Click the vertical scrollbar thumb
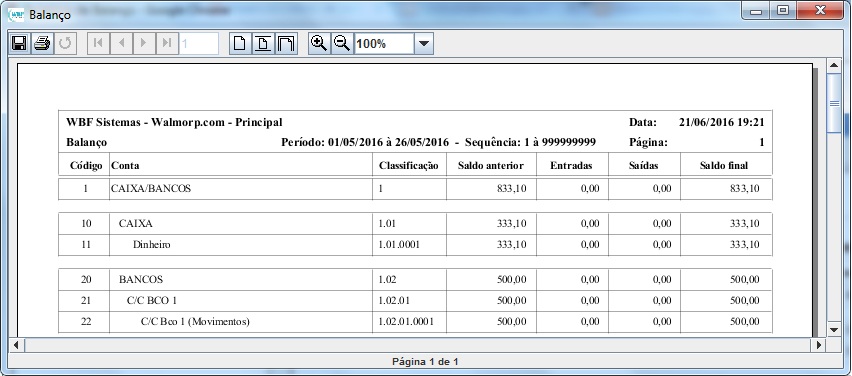This screenshot has height=376, width=852. point(834,103)
